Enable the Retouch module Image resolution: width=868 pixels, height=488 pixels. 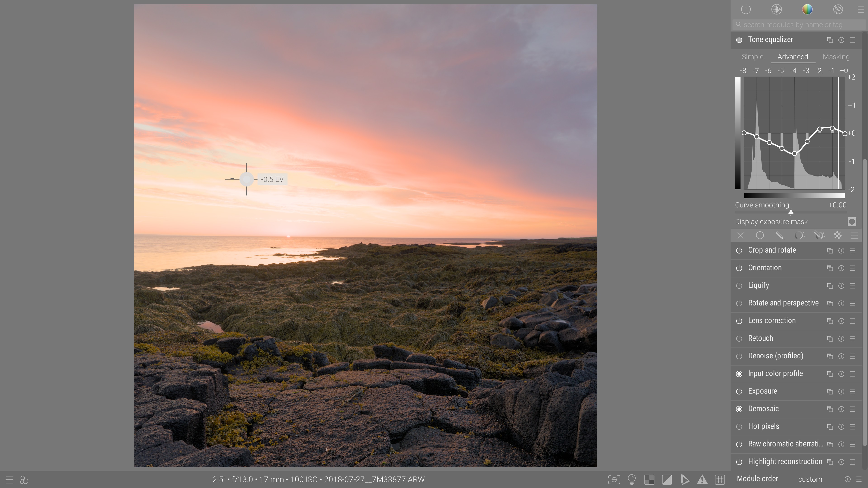point(739,338)
